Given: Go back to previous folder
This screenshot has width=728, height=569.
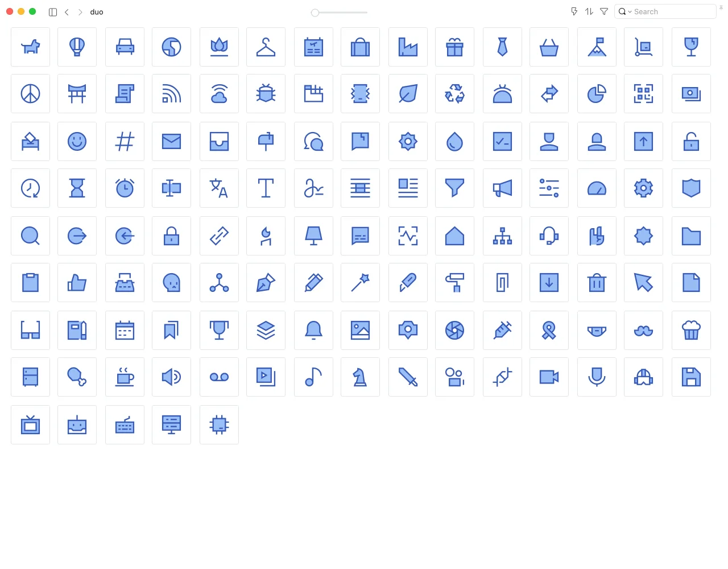Looking at the screenshot, I should click(67, 12).
